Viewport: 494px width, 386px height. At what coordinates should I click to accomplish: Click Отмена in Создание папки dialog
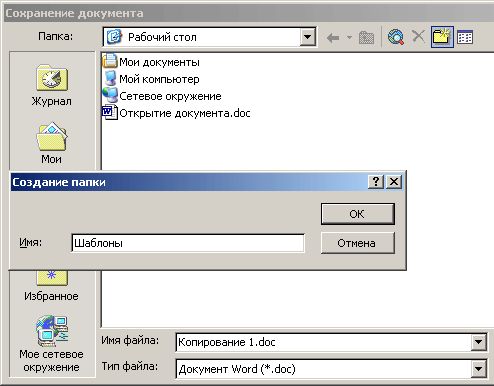[358, 243]
